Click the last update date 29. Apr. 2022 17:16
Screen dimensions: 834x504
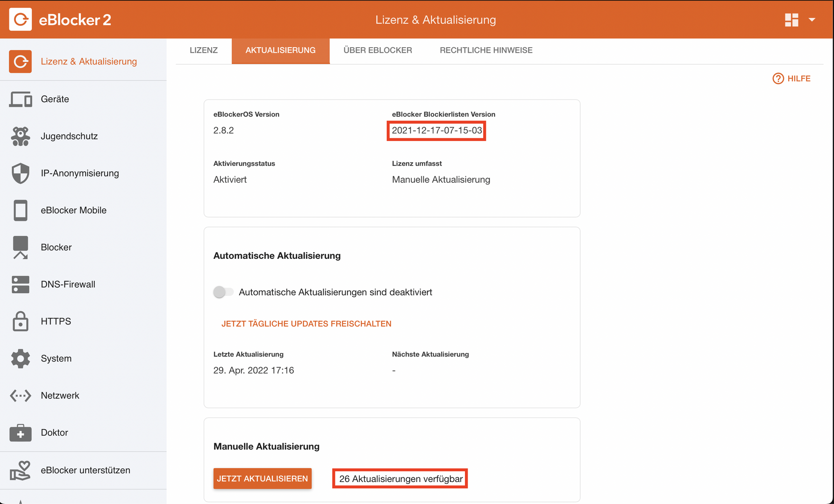pyautogui.click(x=254, y=370)
